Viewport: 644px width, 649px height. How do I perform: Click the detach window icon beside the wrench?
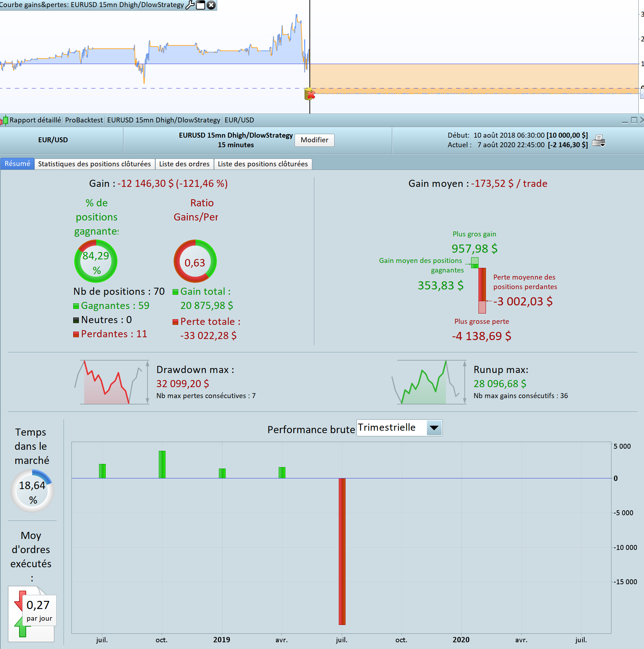coord(201,5)
